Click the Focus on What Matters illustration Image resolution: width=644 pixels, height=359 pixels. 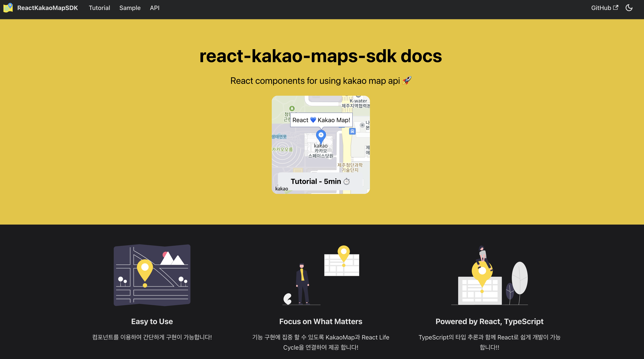(321, 275)
